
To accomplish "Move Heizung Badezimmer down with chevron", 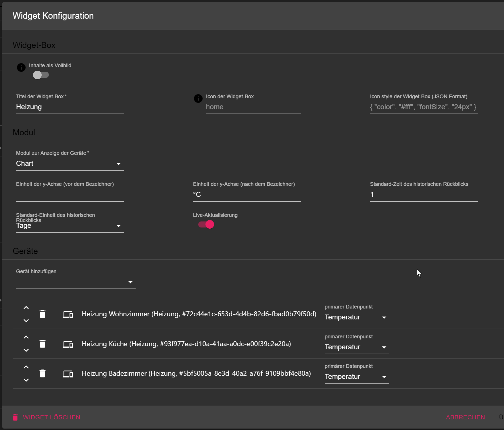I will click(26, 380).
